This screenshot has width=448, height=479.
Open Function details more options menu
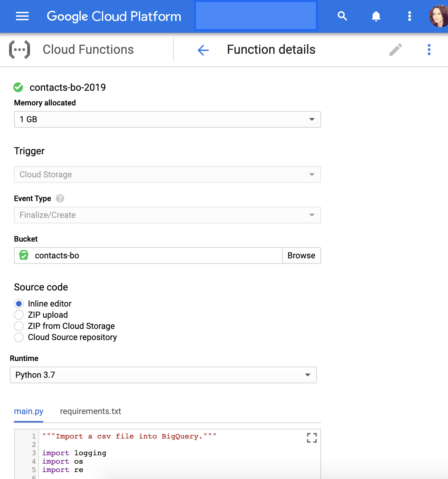pos(429,50)
